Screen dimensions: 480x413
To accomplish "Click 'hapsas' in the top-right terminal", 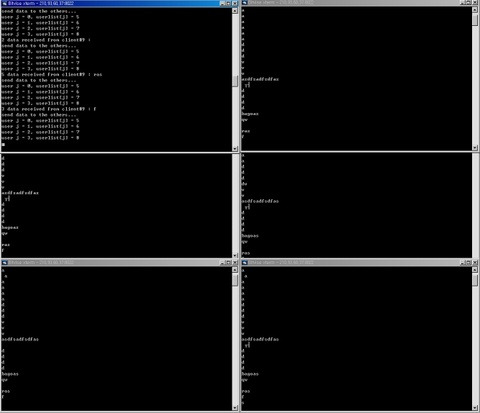I will 250,114.
